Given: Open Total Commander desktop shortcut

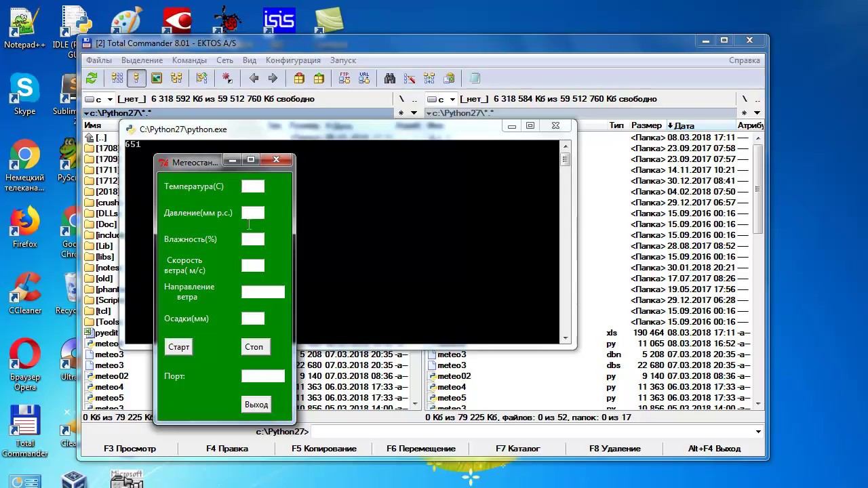Looking at the screenshot, I should 24,431.
